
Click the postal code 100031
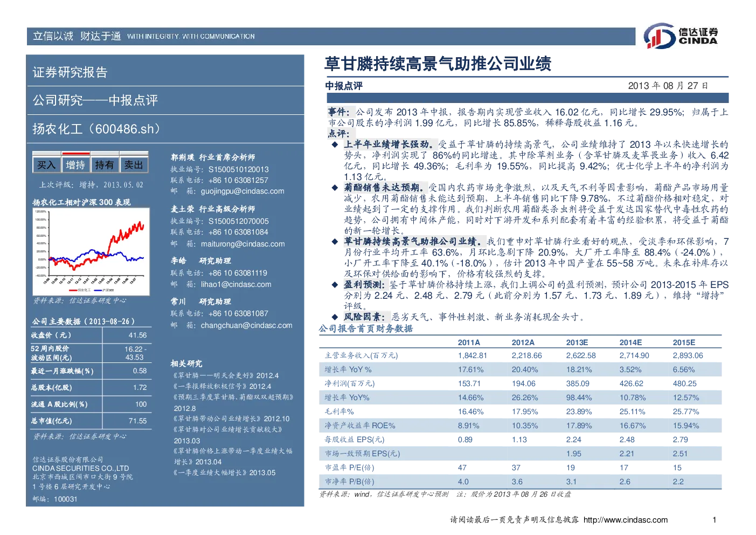66,499
